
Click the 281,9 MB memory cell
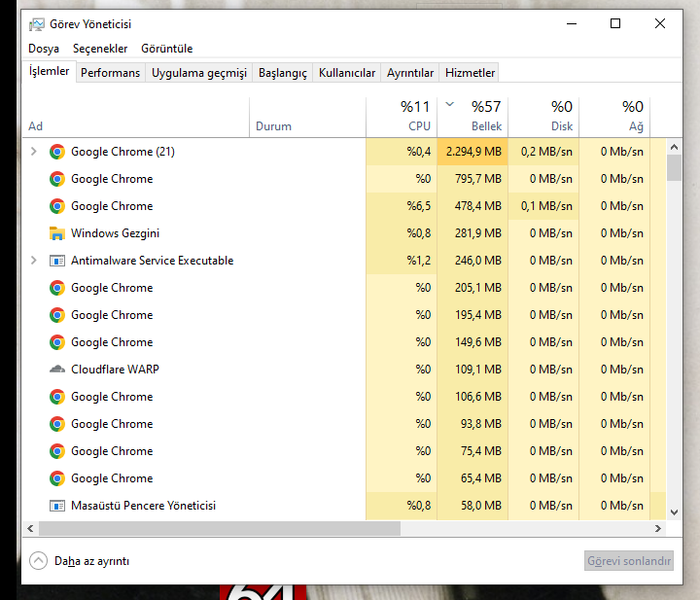pos(472,233)
